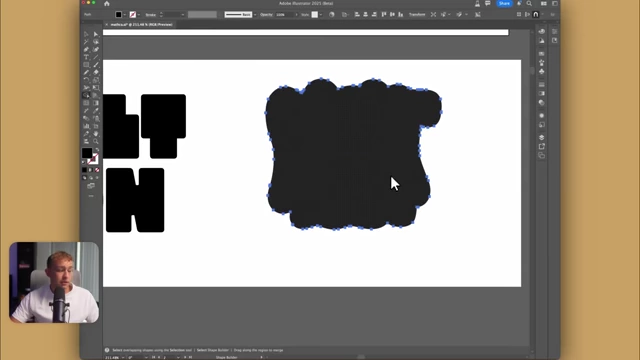640x360 pixels.
Task: Select the Column Graph tool
Action: pos(86,126)
